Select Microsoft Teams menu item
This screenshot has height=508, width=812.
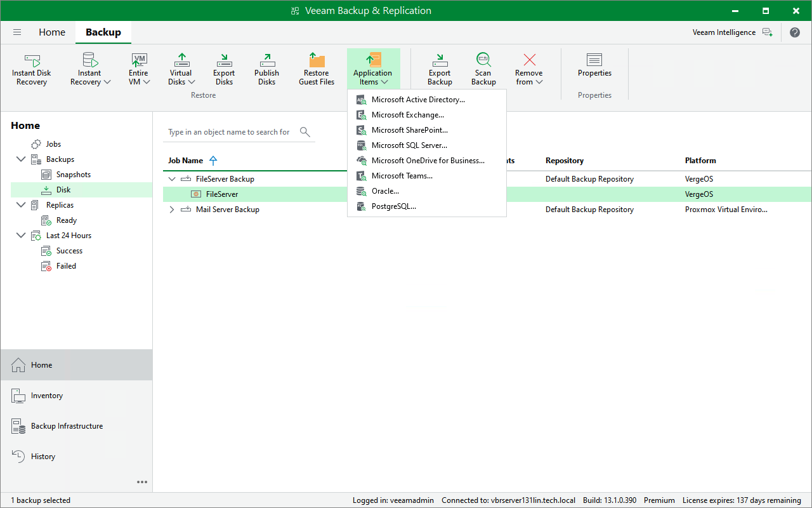[x=427, y=176]
